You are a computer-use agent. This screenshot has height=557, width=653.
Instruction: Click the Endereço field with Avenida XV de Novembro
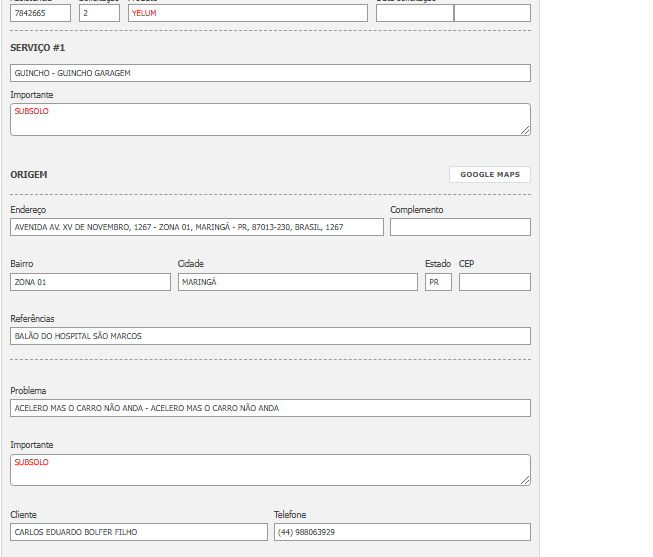[x=197, y=227]
